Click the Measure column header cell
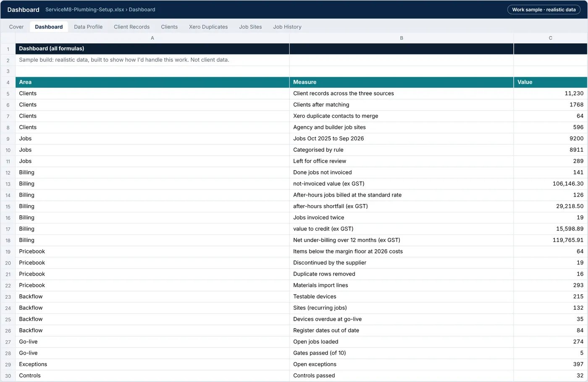 tap(402, 82)
